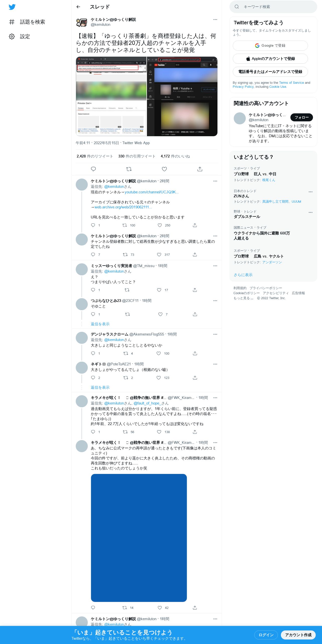Viewport: 322px width, 644px height.
Task: Like the reply from ミッスーゆっくり実況者
Action: (159, 290)
